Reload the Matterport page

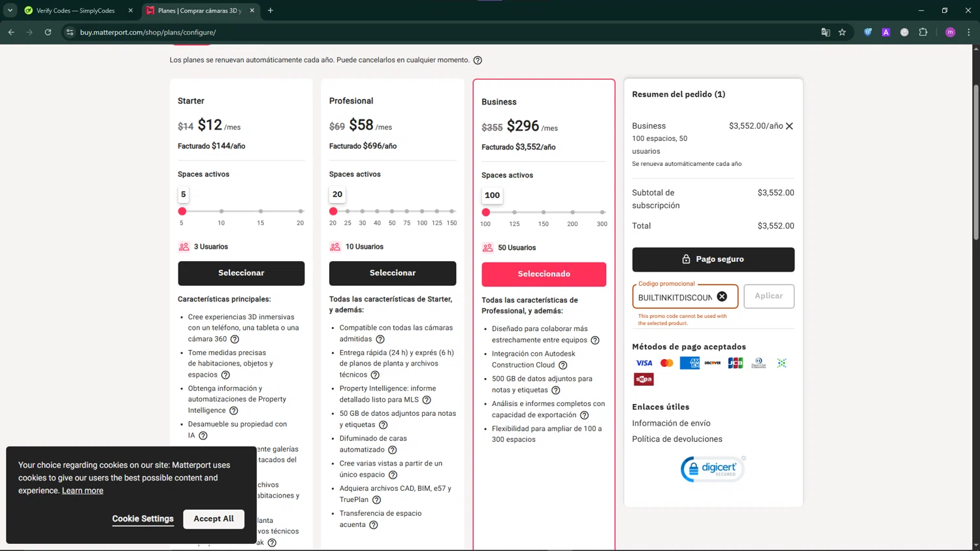(x=48, y=32)
